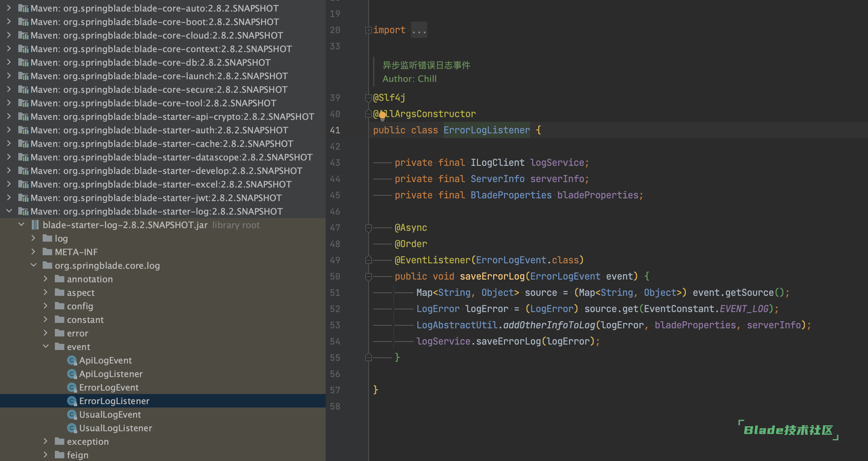Viewport: 868px width, 461px height.
Task: Expand the blade-starter-jwt Maven library
Action: tap(9, 197)
